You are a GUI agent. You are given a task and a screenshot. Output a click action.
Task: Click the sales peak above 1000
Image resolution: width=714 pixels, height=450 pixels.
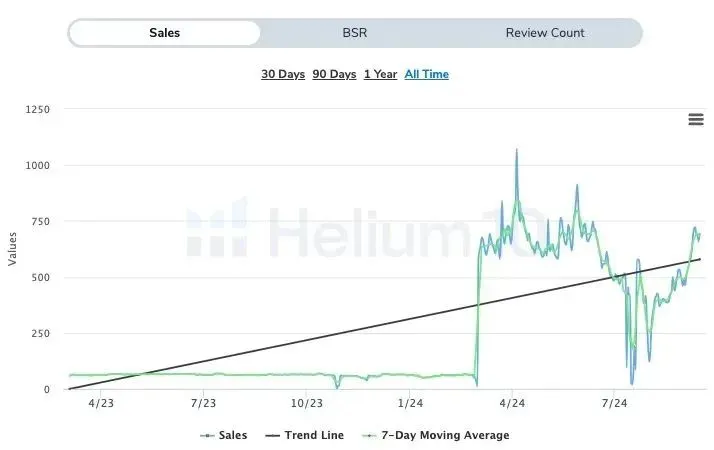(516, 151)
